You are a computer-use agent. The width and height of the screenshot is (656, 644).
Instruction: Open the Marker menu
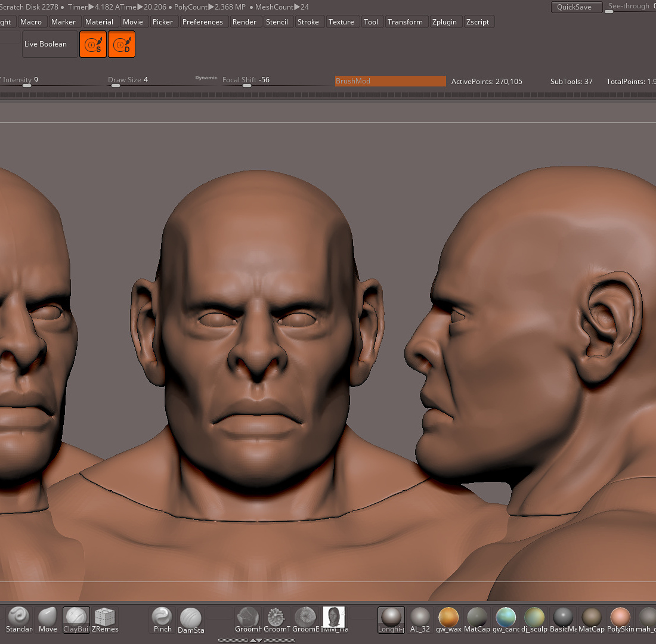tap(63, 21)
